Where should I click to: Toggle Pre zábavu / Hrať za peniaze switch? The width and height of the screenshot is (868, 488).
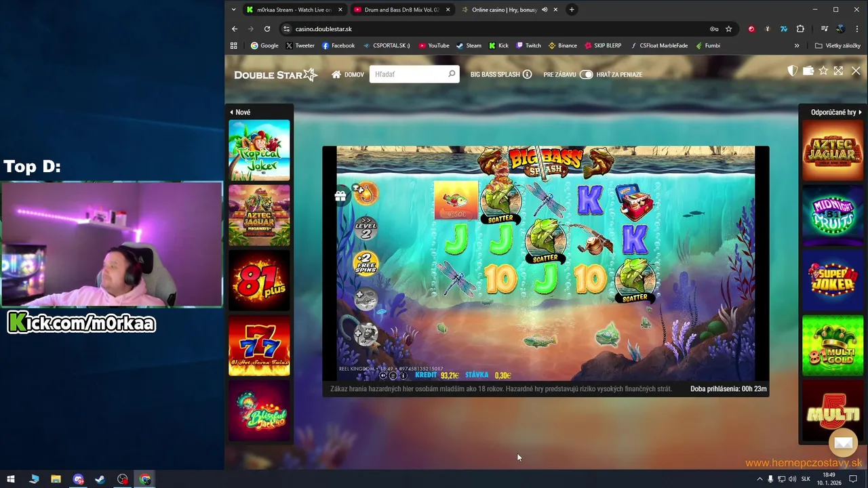coord(587,75)
